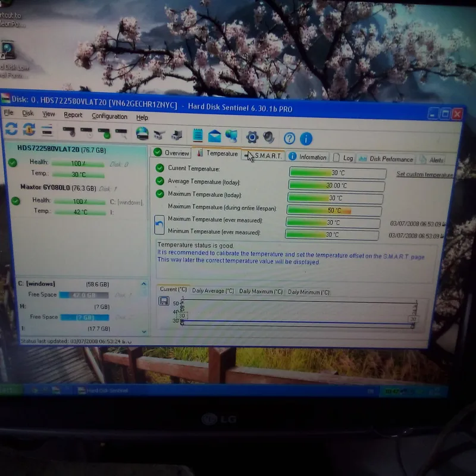Click the green check beside Average Temperature
Screen dimensions: 476x476
pyautogui.click(x=159, y=181)
